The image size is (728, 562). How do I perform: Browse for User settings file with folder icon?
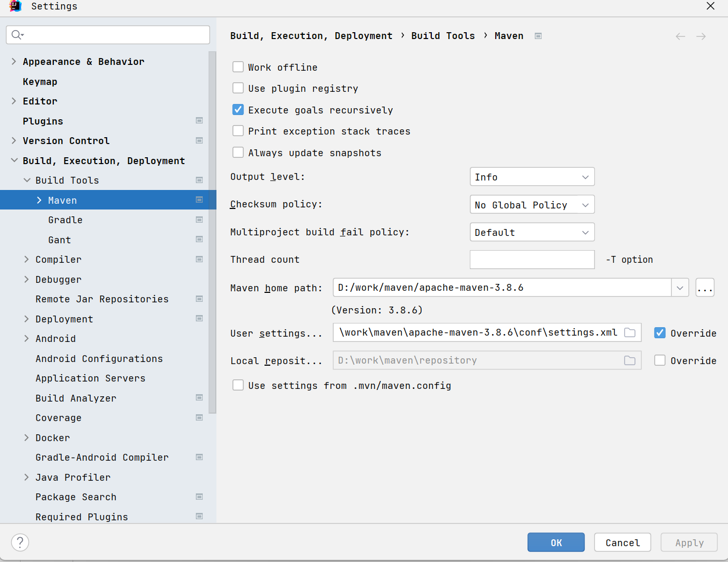click(630, 332)
